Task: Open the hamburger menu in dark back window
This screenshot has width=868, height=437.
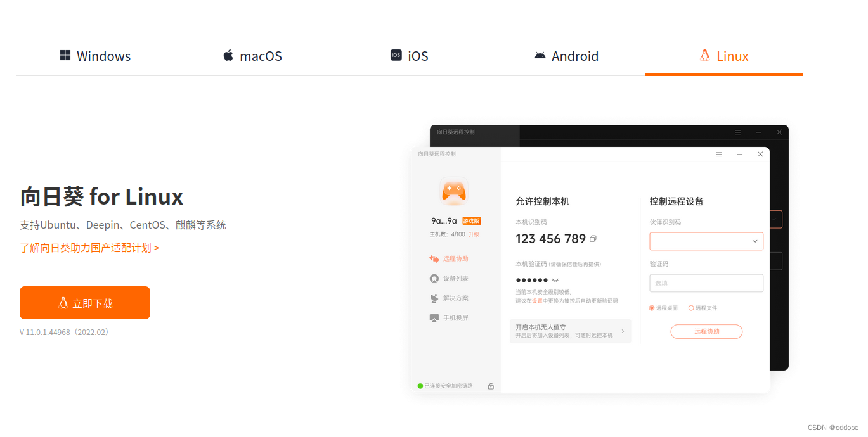Action: point(738,132)
